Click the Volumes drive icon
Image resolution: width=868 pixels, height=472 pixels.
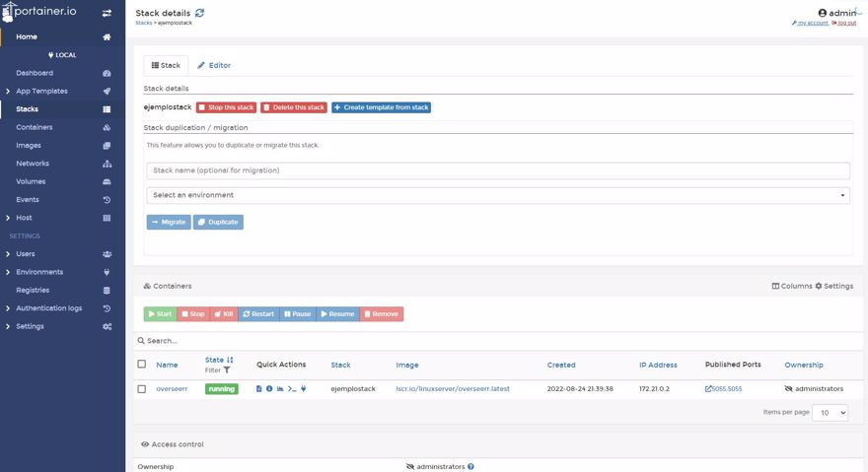click(107, 181)
